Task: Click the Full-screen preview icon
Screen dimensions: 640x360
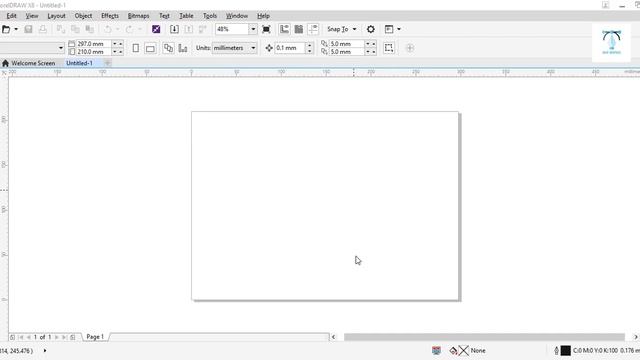Action: click(266, 29)
